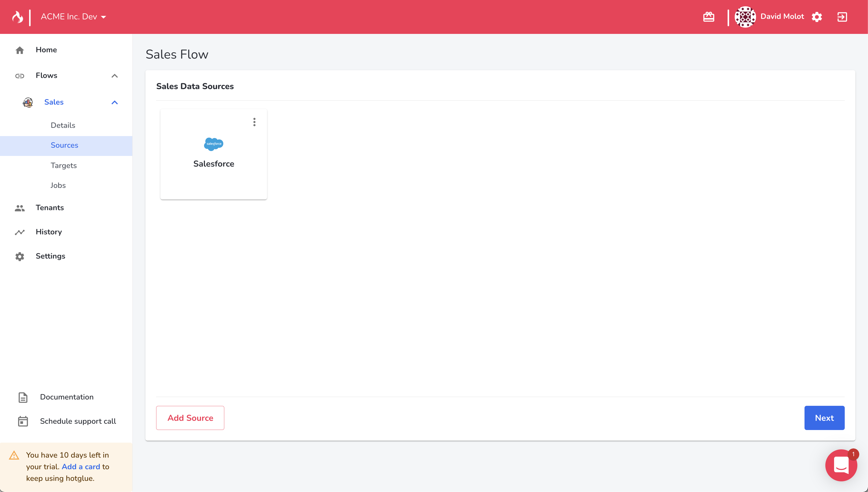Click the History chart icon

click(20, 232)
